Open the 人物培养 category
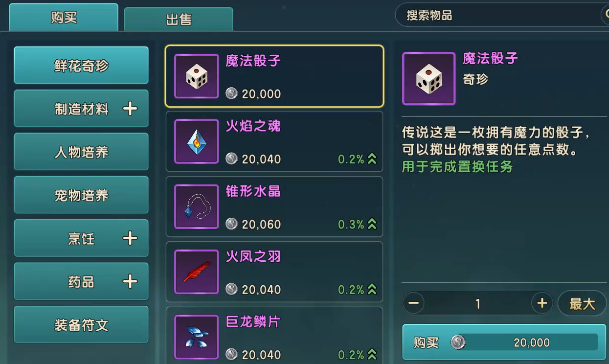The width and height of the screenshot is (609, 364). pos(81,152)
